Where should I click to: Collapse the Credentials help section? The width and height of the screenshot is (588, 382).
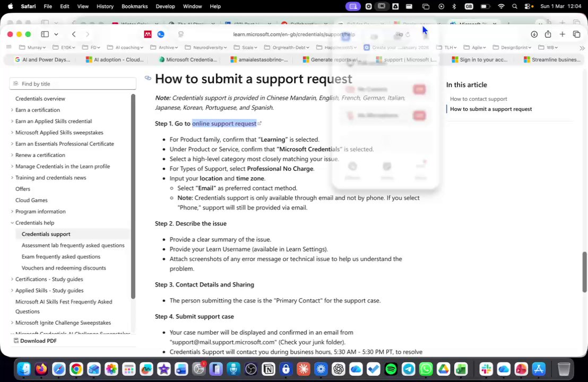coord(35,223)
